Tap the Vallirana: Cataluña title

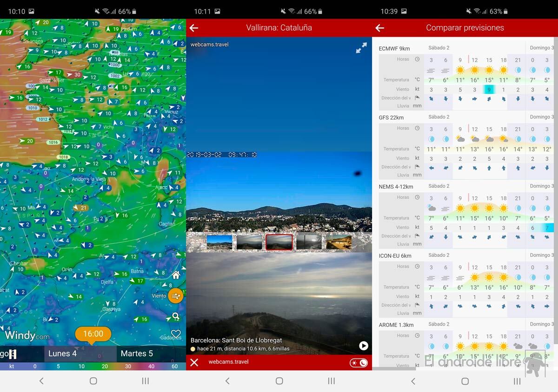pos(279,28)
